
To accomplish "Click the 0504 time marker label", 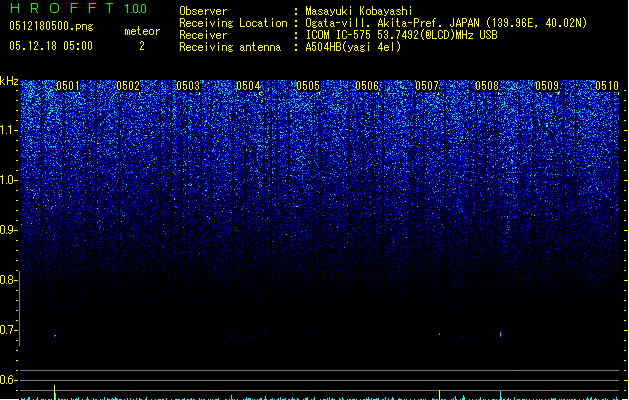I will (248, 86).
